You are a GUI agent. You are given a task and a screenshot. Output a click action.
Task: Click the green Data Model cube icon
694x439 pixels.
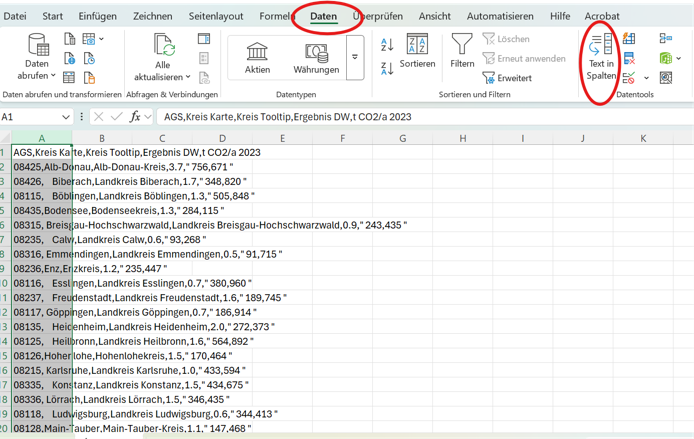point(666,58)
